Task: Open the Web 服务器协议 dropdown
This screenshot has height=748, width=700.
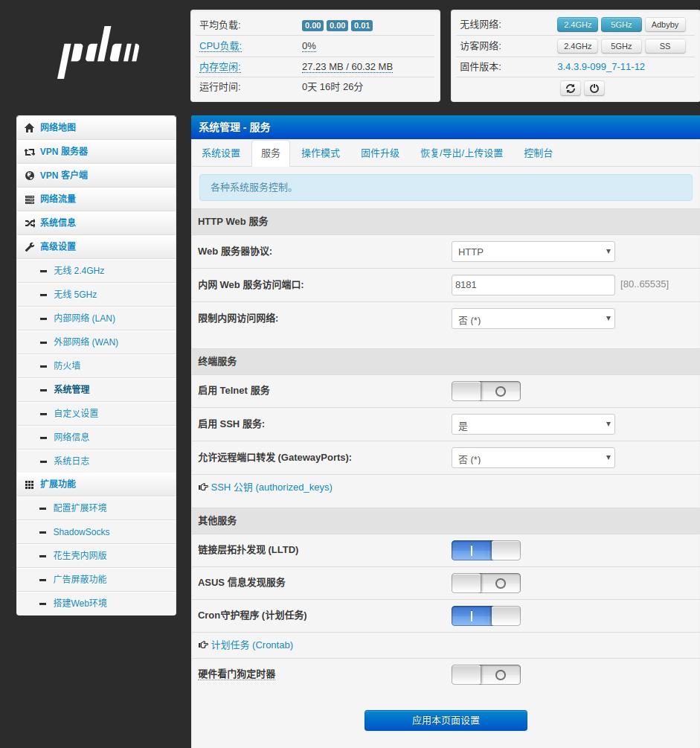Action: tap(533, 252)
